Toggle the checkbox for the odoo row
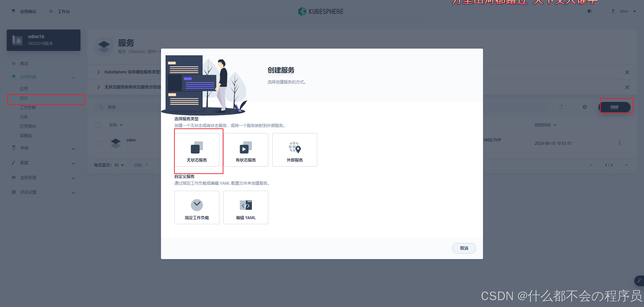The width and height of the screenshot is (644, 307). click(98, 143)
